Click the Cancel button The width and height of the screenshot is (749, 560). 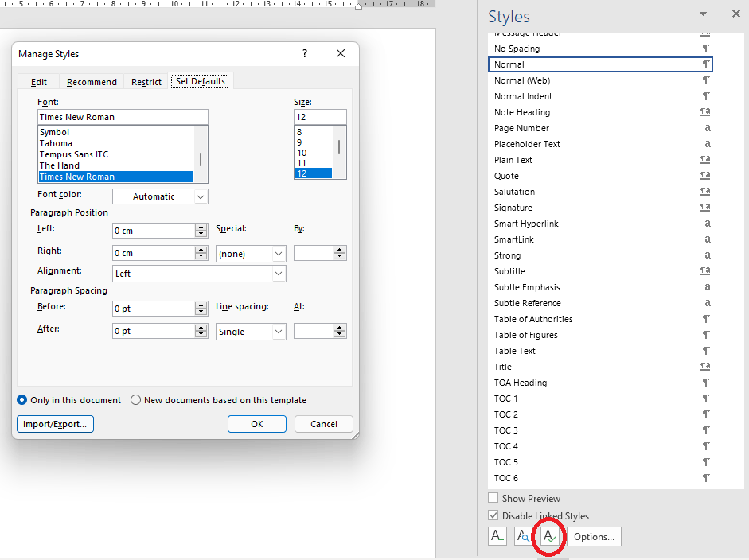tap(324, 424)
